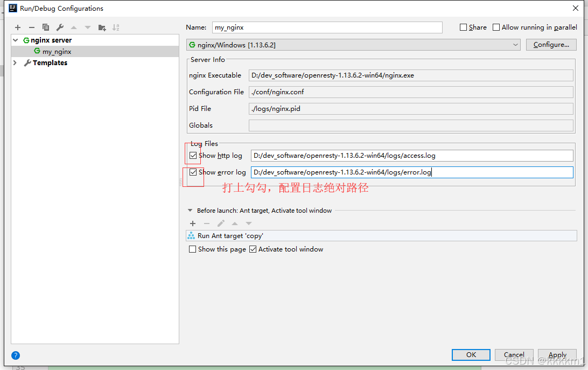Click the IntelliJ icon in title bar

tap(13, 8)
